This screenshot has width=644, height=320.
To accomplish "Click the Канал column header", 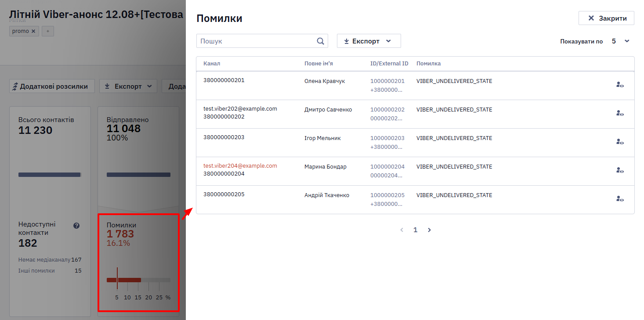I will [x=212, y=64].
